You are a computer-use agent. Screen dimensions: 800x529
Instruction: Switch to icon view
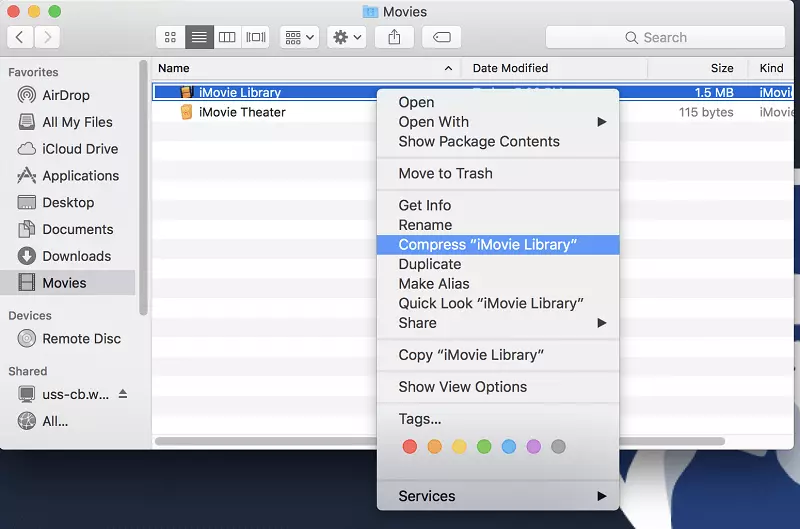coord(170,37)
